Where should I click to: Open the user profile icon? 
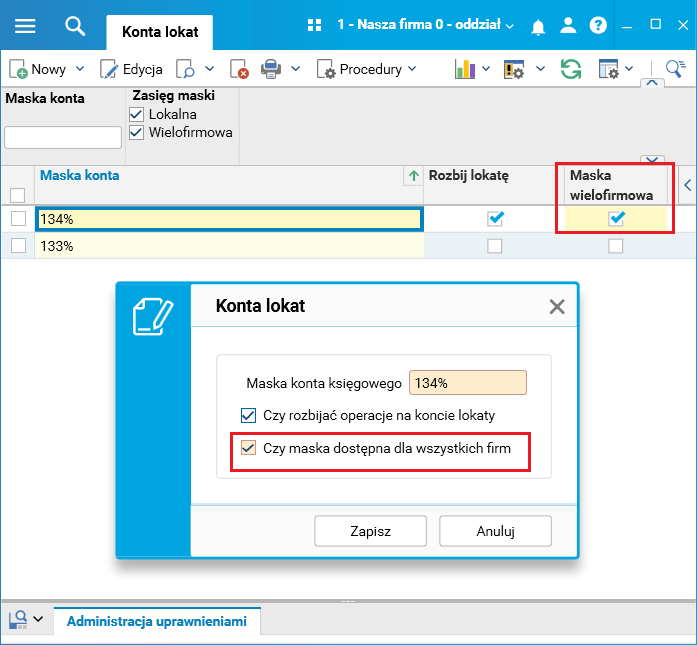point(568,25)
